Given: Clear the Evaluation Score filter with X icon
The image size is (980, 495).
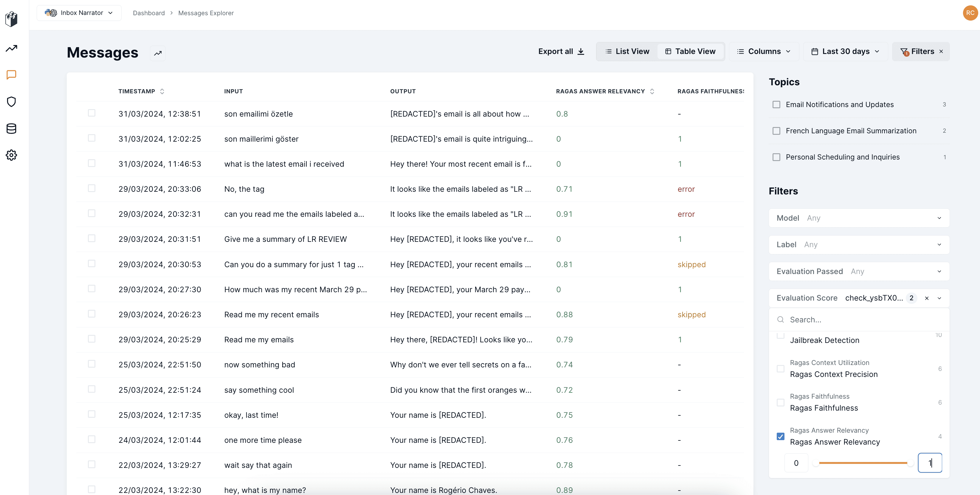Looking at the screenshot, I should 927,298.
